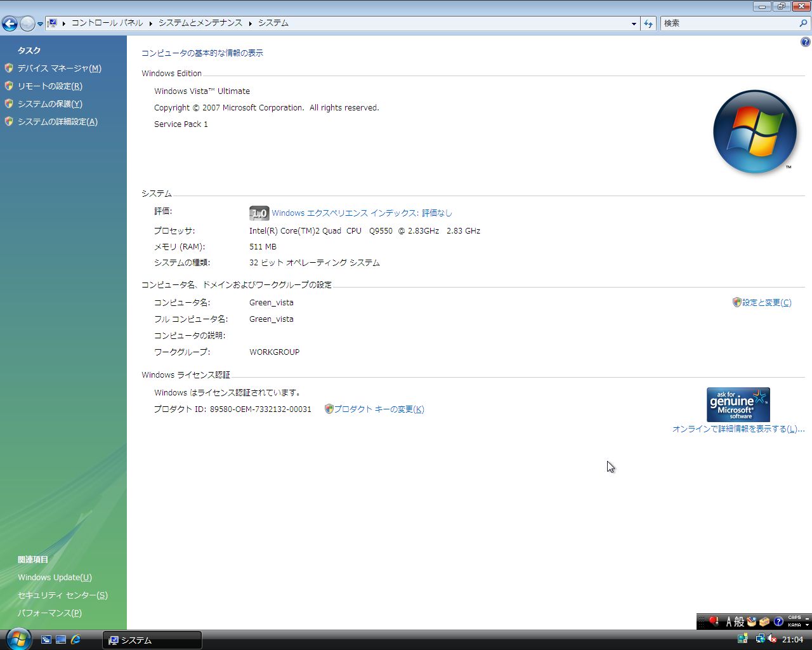Screen dimensions: 812x650
Task: Click the Windows Vista™ Ultimate edition text
Action: click(202, 91)
